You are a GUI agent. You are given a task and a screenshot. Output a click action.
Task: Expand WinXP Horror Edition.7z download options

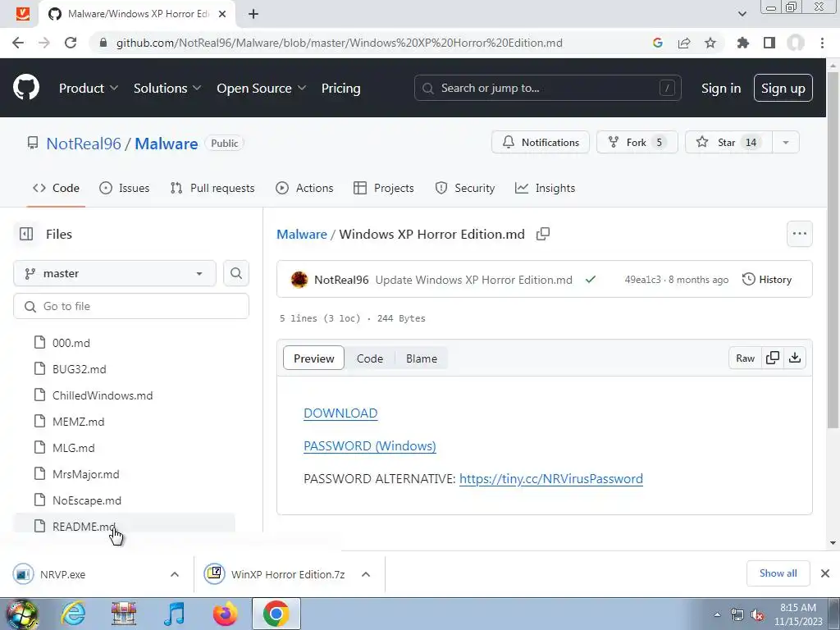(x=366, y=573)
